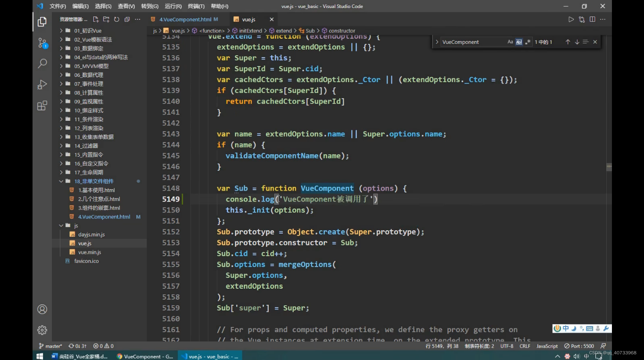Open the Explorer view in activity bar
Screen dimensions: 644x360
[x=42, y=22]
